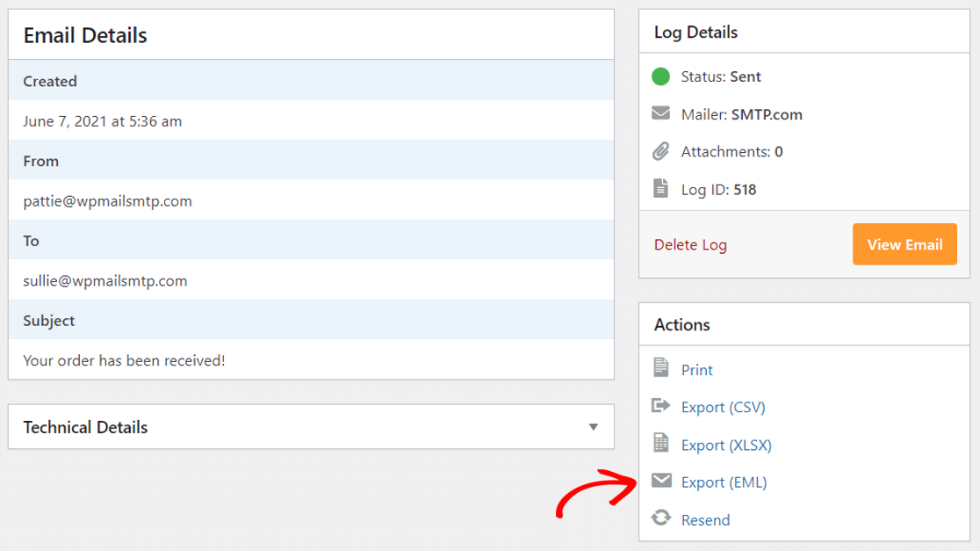Select the Delete Log link
The height and width of the screenshot is (551, 980).
(x=690, y=244)
